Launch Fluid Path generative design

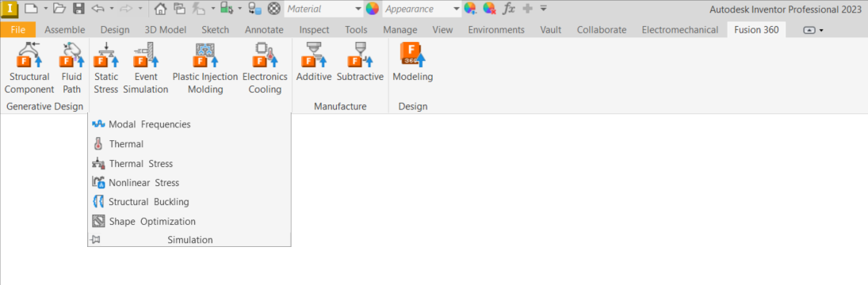pos(71,68)
